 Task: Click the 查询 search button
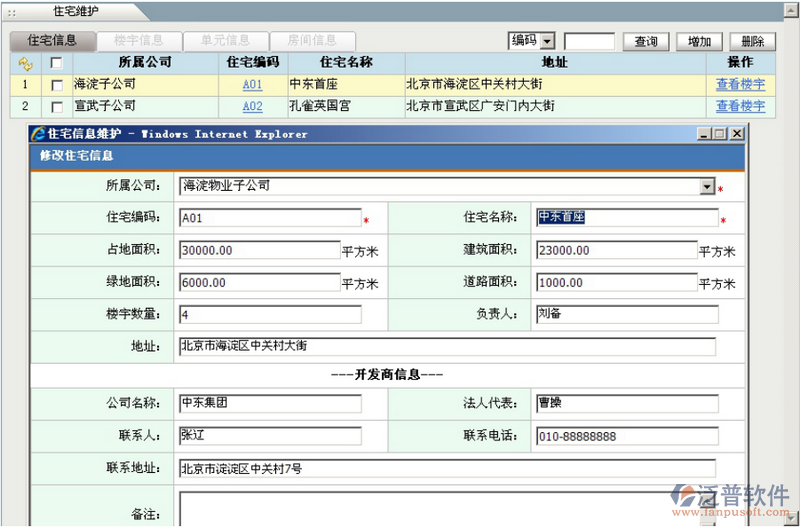point(646,41)
